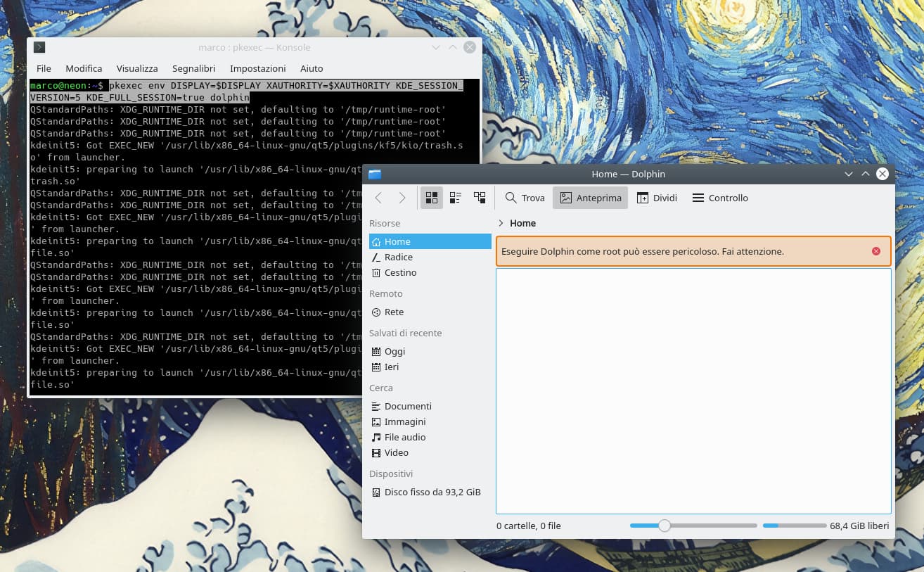This screenshot has width=924, height=572.
Task: Click the Ieri calendar icon
Action: pyautogui.click(x=376, y=367)
